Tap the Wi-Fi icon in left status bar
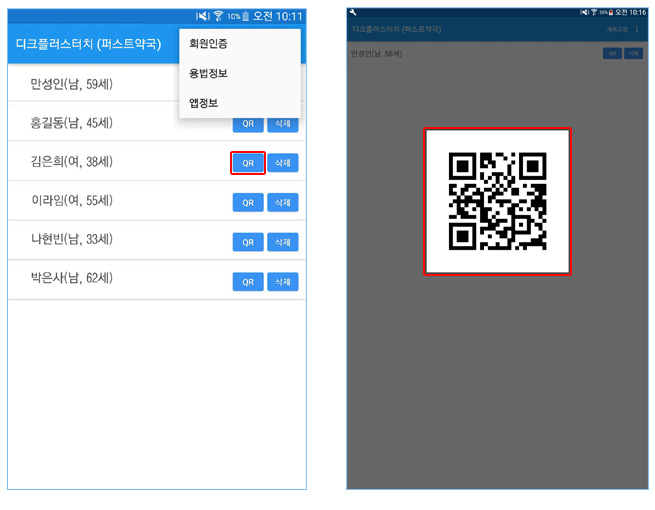This screenshot has width=655, height=510. click(218, 16)
